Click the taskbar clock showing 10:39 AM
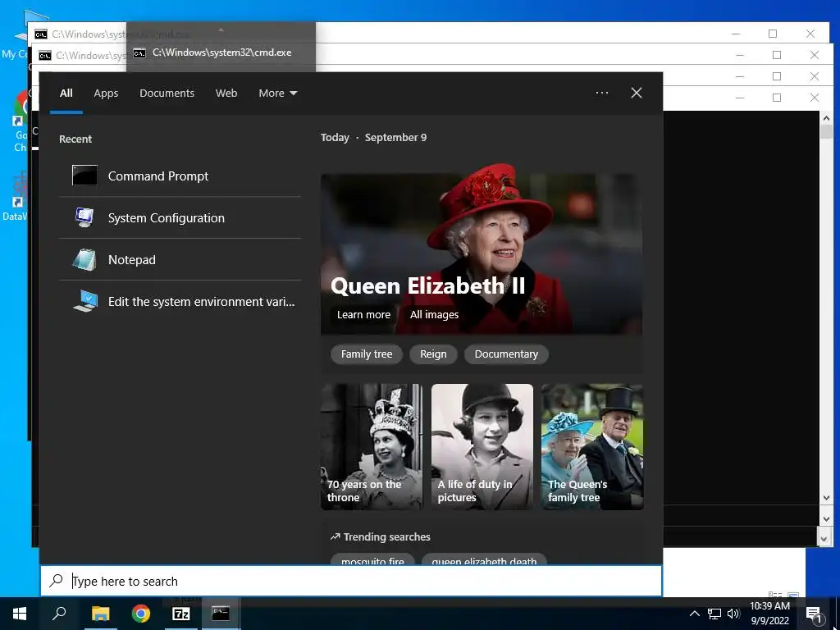Image resolution: width=840 pixels, height=630 pixels. (769, 614)
